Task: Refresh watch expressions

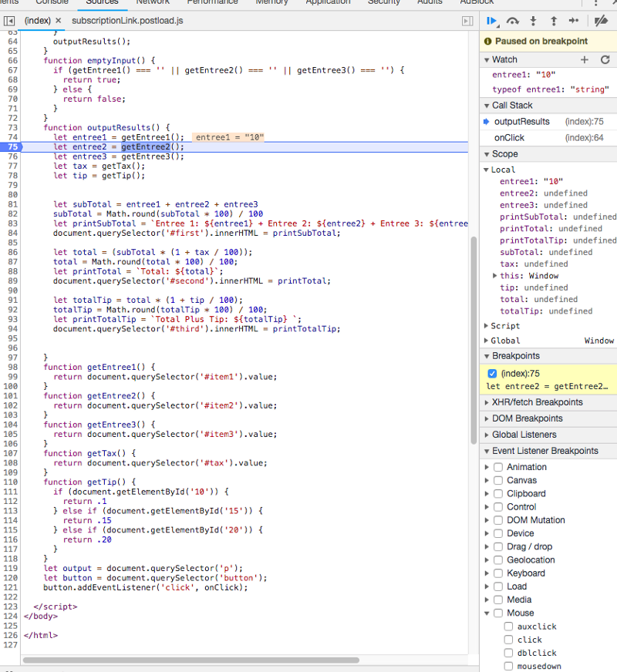Action: pyautogui.click(x=605, y=59)
